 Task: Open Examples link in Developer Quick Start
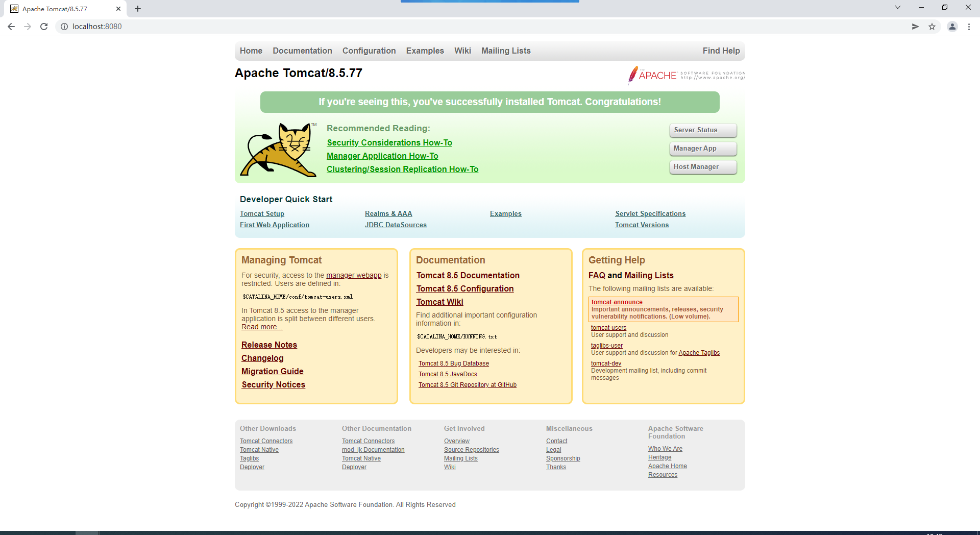click(506, 213)
